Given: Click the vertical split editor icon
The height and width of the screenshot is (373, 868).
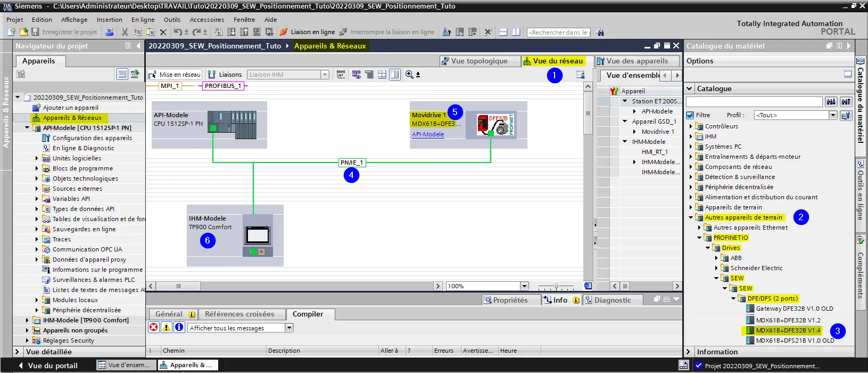Looking at the screenshot, I should pos(516,32).
